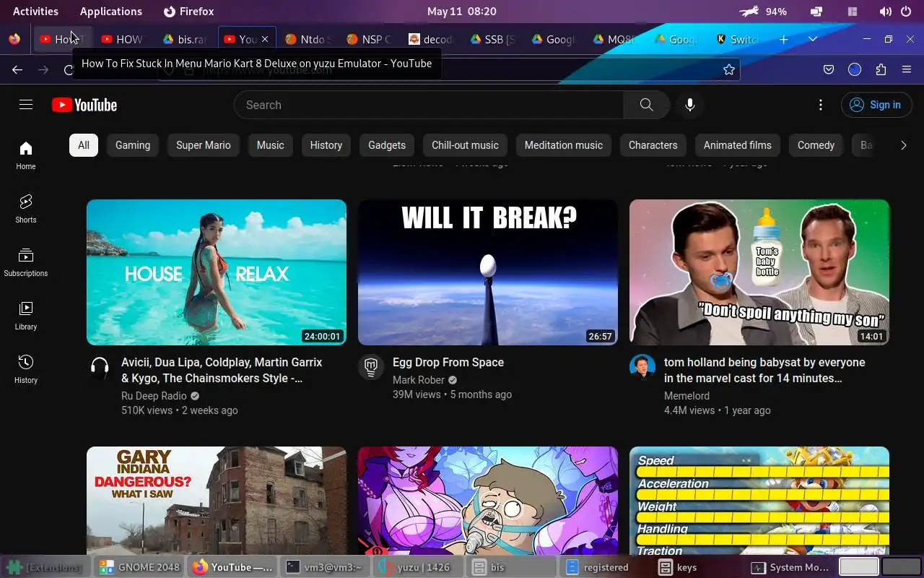Select the Gaming filter chip
924x578 pixels.
click(133, 145)
